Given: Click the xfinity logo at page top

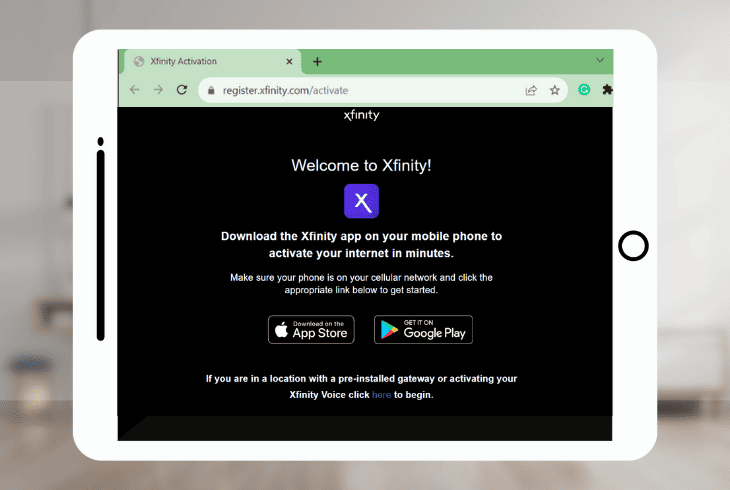Looking at the screenshot, I should 361,115.
